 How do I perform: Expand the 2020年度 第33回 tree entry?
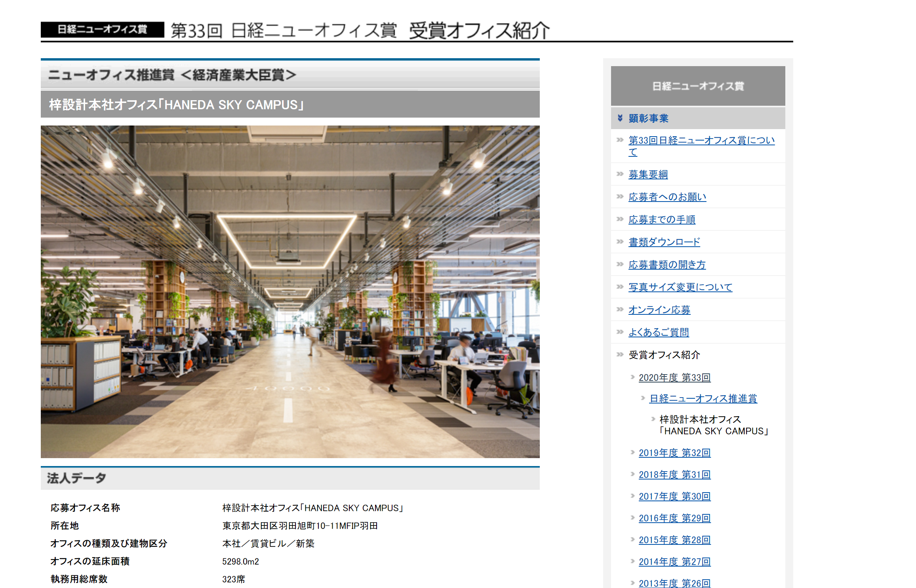(674, 377)
